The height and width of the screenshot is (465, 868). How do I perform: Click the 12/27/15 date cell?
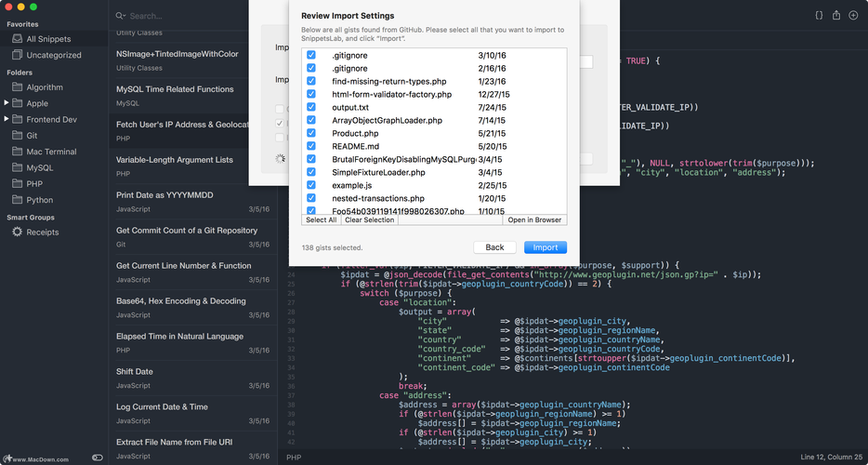coord(494,94)
